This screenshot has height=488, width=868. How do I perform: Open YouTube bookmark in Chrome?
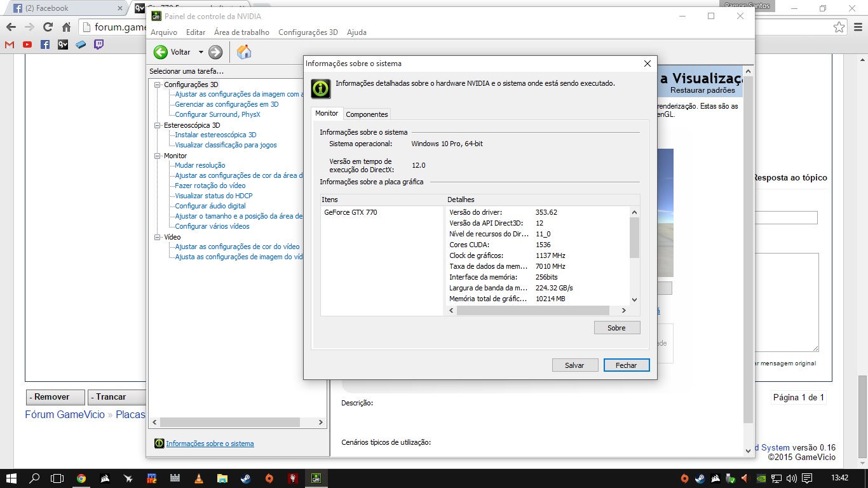point(27,44)
